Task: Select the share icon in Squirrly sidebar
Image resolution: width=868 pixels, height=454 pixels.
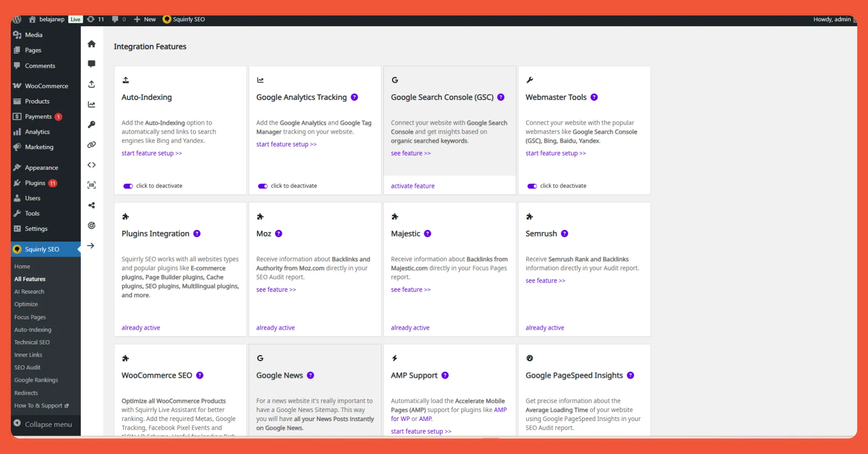Action: tap(92, 206)
